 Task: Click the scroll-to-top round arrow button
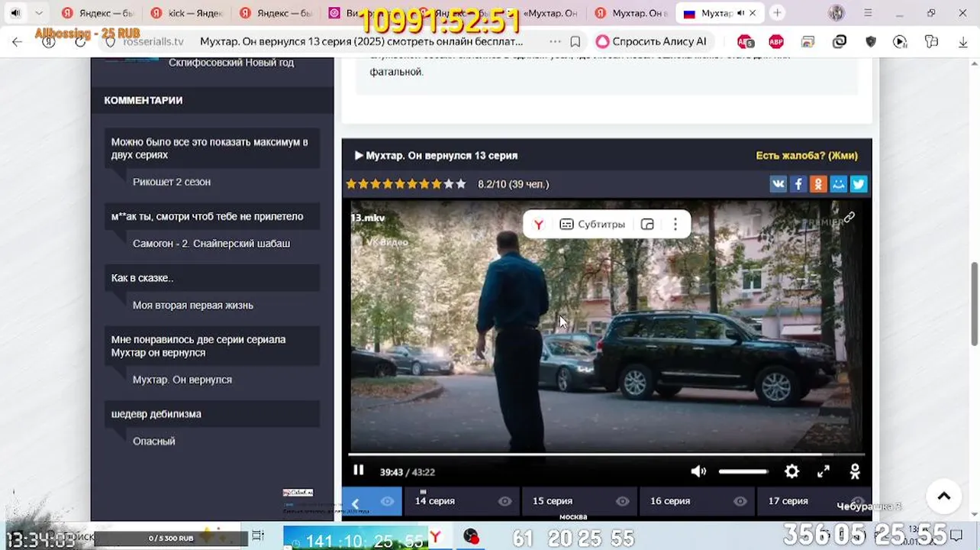(944, 497)
